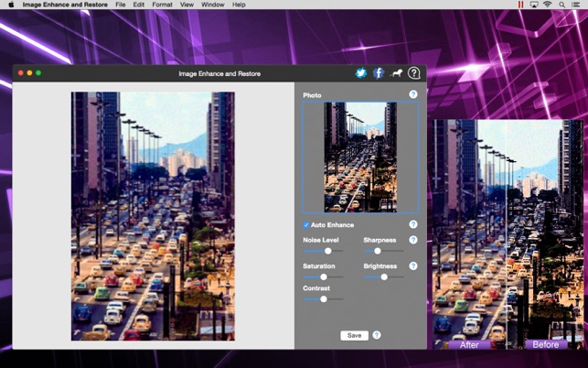This screenshot has height=368, width=588.
Task: Open Image Enhance and Restore app menu
Action: point(65,5)
